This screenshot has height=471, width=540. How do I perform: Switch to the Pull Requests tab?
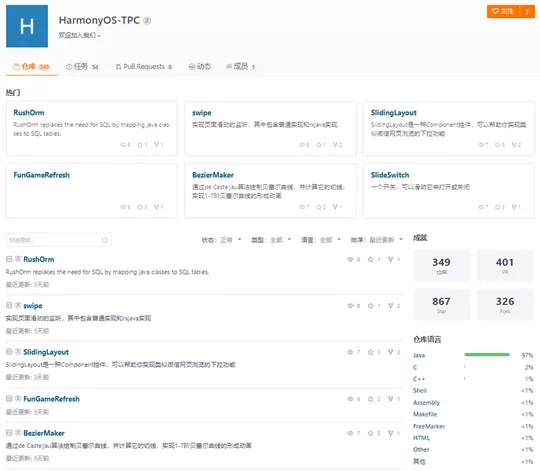pos(144,66)
